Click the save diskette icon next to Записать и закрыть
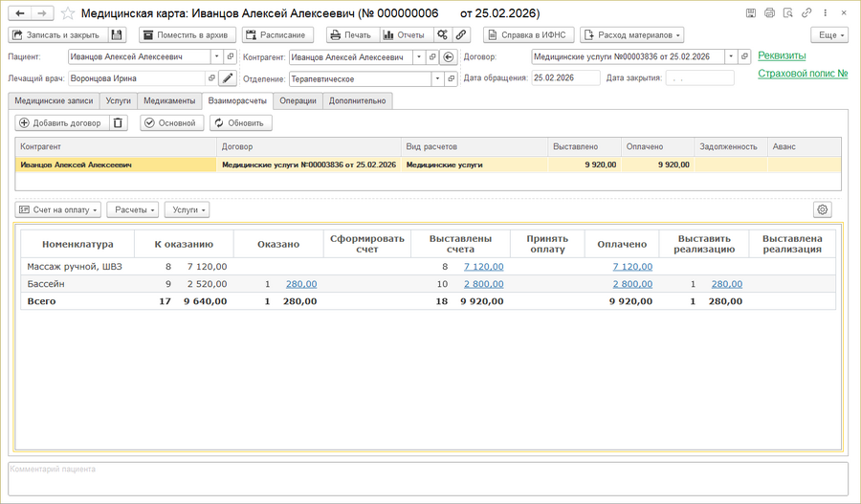The height and width of the screenshot is (504, 861). [117, 35]
